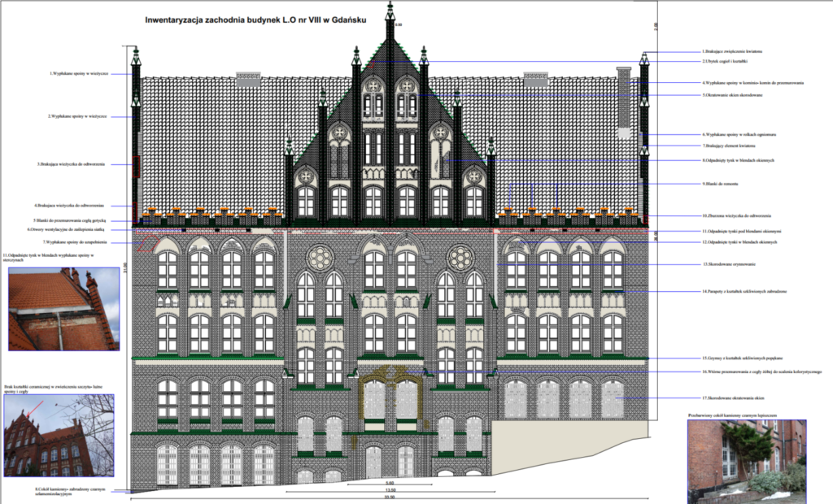Click annotation '10.Zburzona wieżyczka do odtworzenia'
This screenshot has width=833, height=504.
[736, 215]
